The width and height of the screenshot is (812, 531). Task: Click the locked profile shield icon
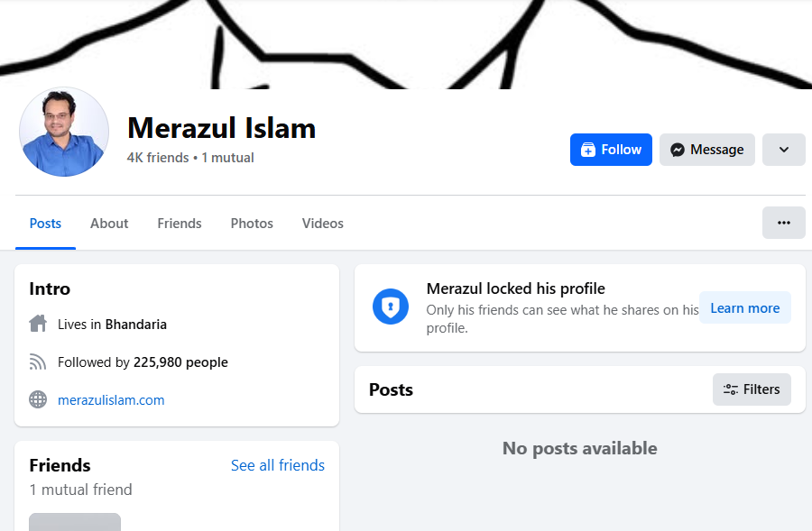(391, 307)
